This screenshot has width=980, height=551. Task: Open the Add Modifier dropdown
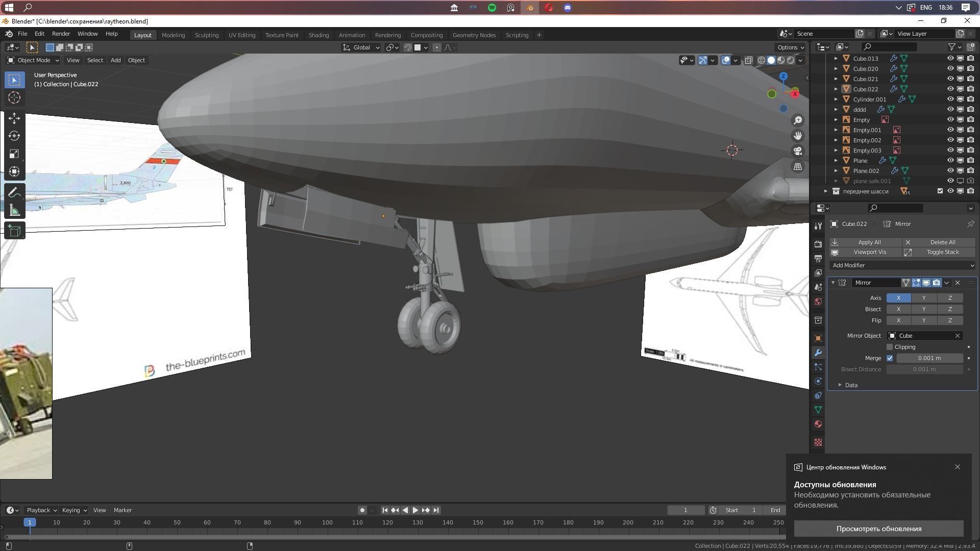pos(902,265)
